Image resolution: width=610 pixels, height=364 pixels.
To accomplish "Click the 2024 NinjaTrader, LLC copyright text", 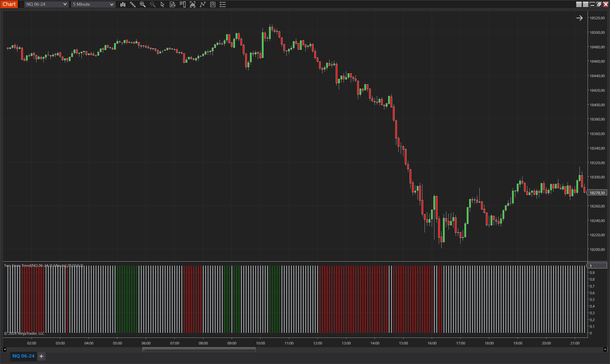I will tap(24, 333).
